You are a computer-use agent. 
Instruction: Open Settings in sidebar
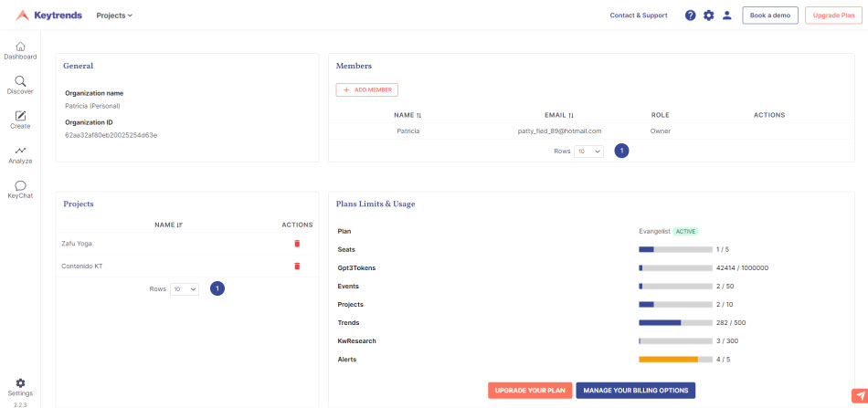click(20, 388)
